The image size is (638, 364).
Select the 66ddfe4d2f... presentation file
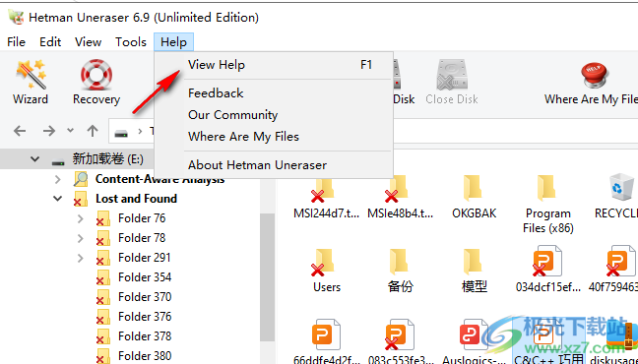click(x=326, y=341)
